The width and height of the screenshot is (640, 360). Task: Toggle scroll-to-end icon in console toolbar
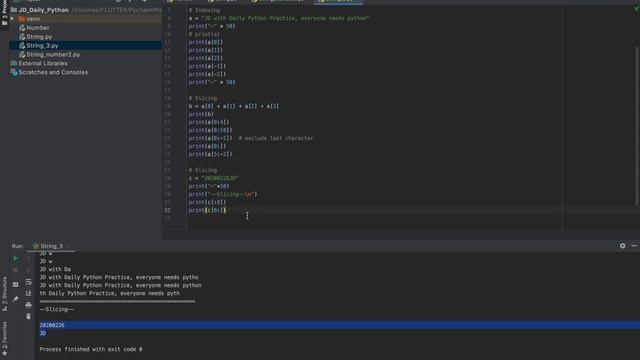[x=29, y=293]
